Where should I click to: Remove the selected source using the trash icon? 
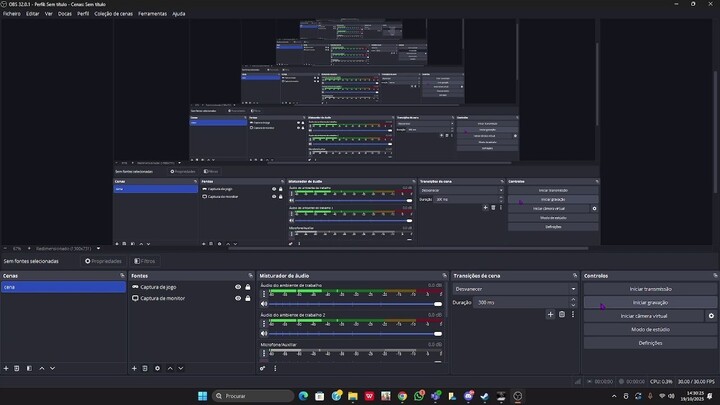tap(146, 368)
